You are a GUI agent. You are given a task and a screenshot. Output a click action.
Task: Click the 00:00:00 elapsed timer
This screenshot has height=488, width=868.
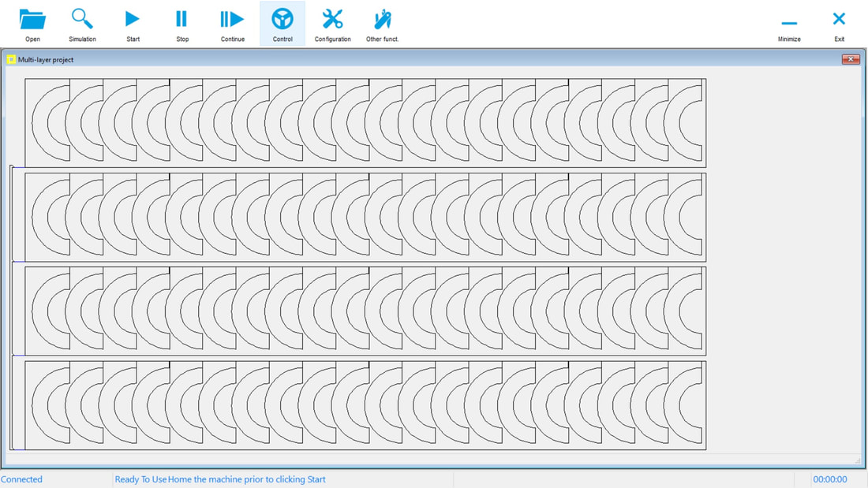click(829, 479)
